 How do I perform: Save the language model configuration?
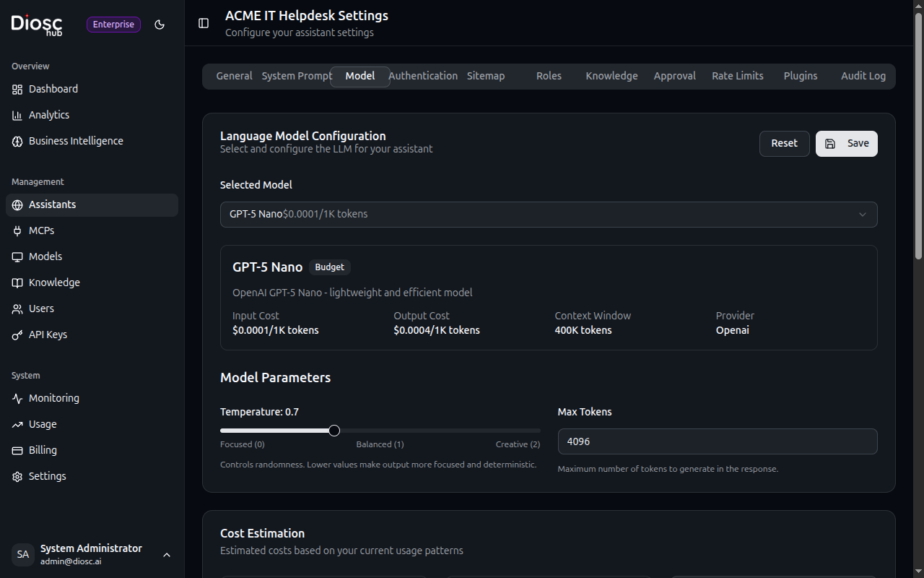[x=846, y=144]
